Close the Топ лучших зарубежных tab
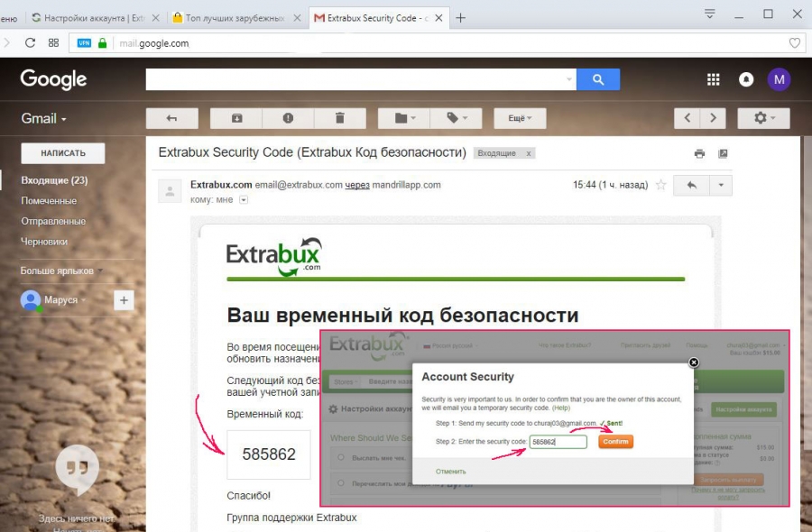This screenshot has width=812, height=532. 297,18
